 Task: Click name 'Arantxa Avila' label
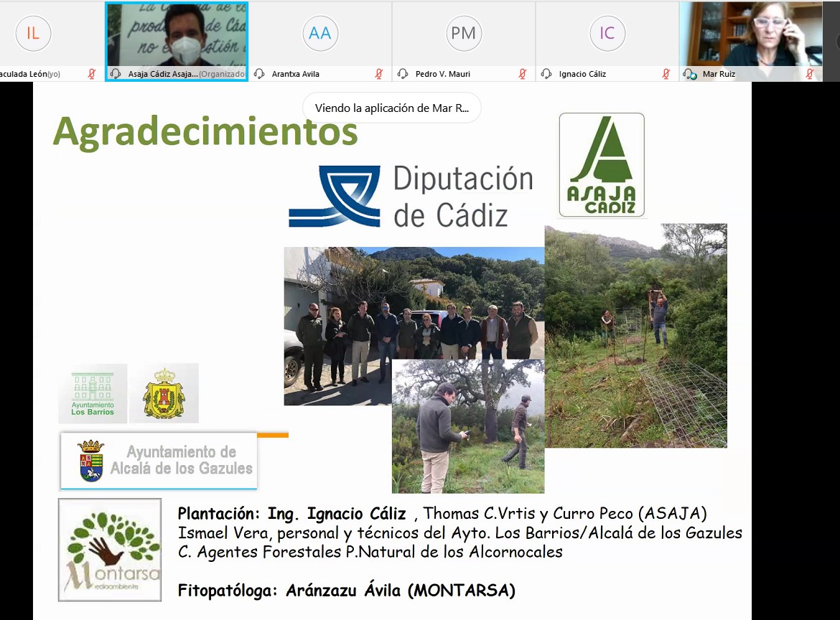[x=295, y=74]
